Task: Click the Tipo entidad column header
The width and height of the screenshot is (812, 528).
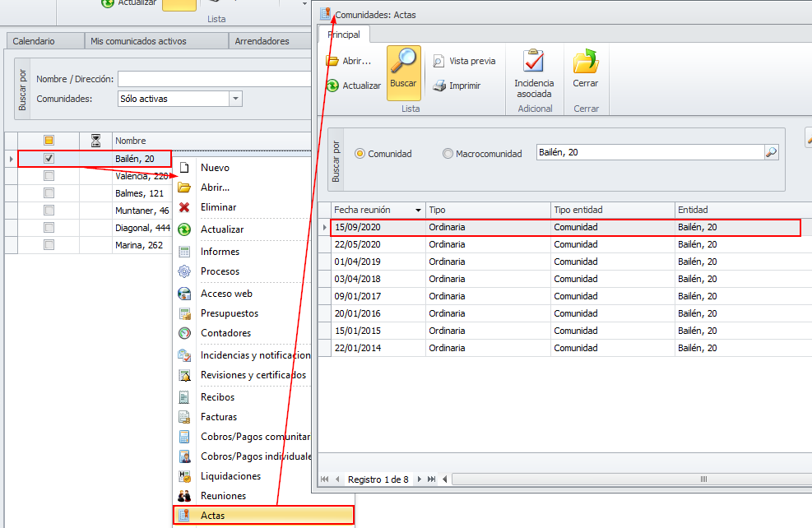Action: tap(613, 210)
